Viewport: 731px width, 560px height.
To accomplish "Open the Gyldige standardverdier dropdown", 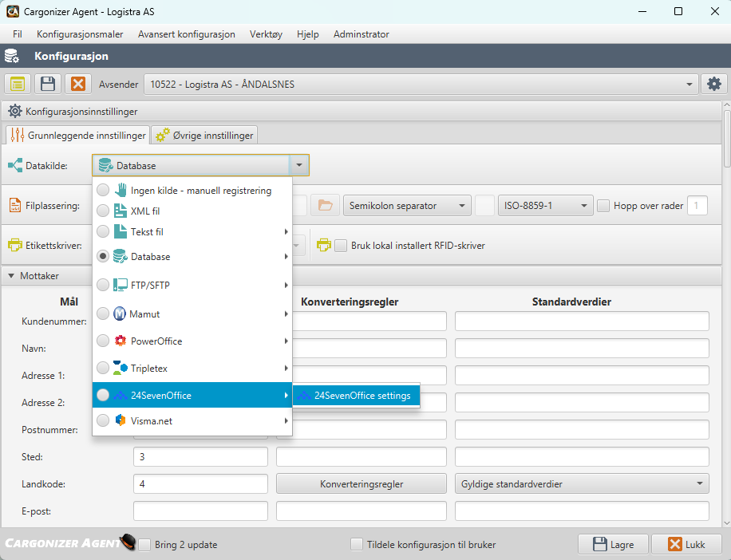I will [581, 483].
